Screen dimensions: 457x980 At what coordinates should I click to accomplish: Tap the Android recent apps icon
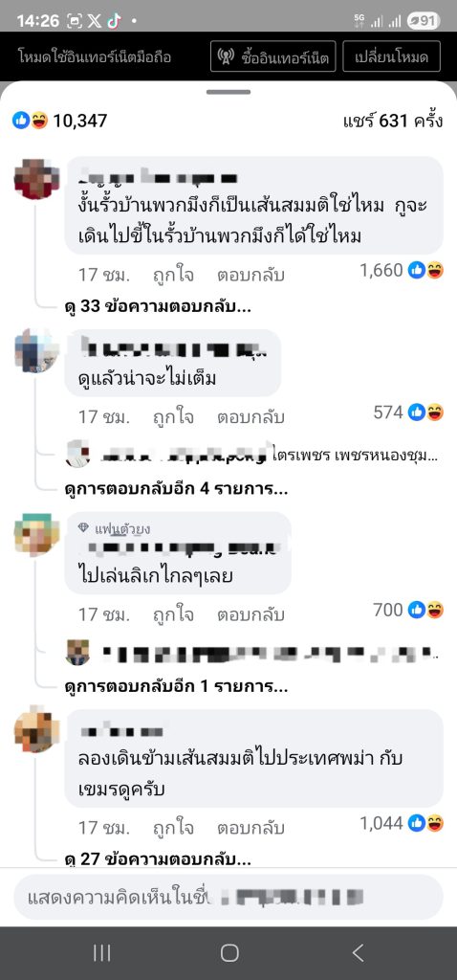pos(101,952)
